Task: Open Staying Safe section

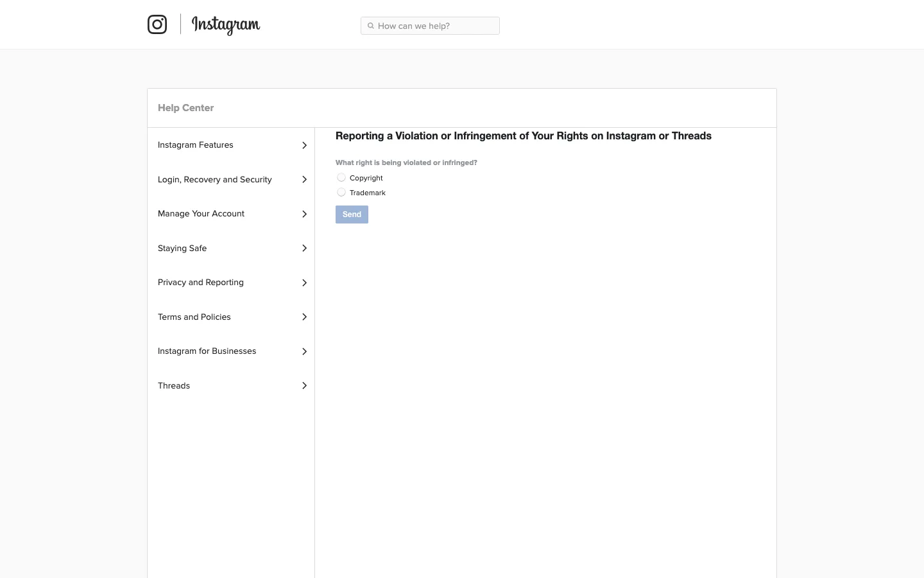Action: click(x=231, y=248)
